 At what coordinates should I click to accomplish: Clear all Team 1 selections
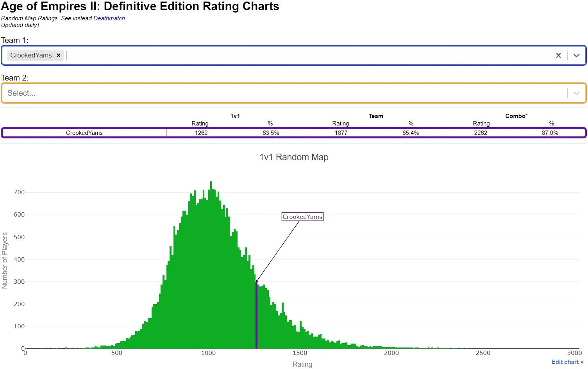[558, 56]
